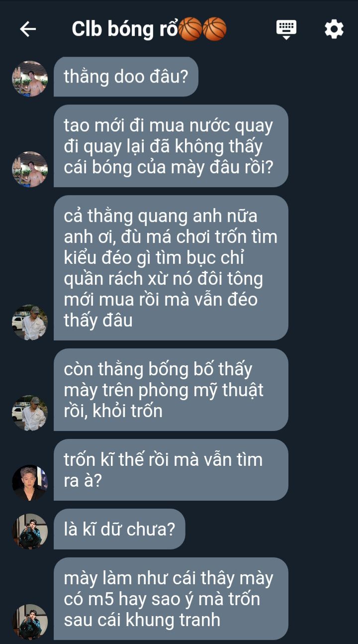Select the 'thằng doo đâu?' message bubble
The image size is (358, 644).
click(126, 77)
